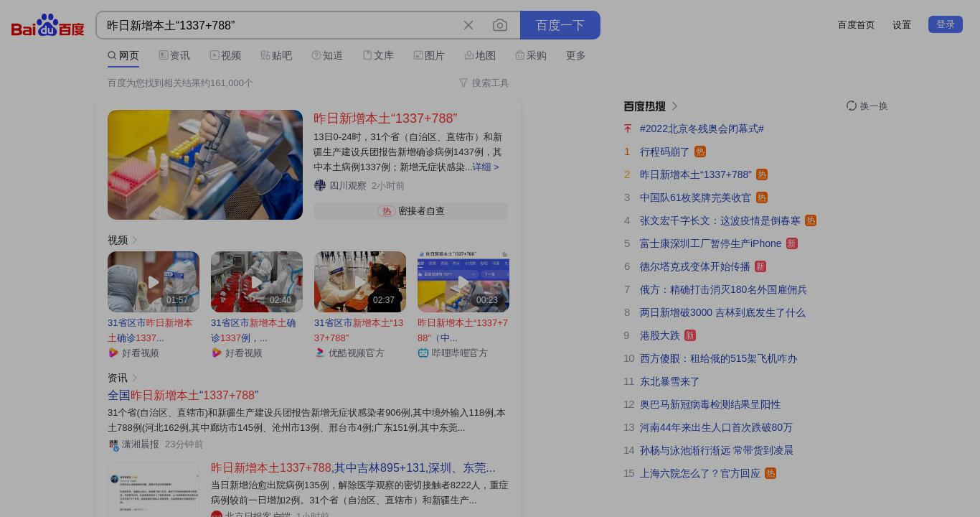Switch to the 视频 tab
Image resolution: width=980 pixels, height=517 pixels.
[x=225, y=55]
